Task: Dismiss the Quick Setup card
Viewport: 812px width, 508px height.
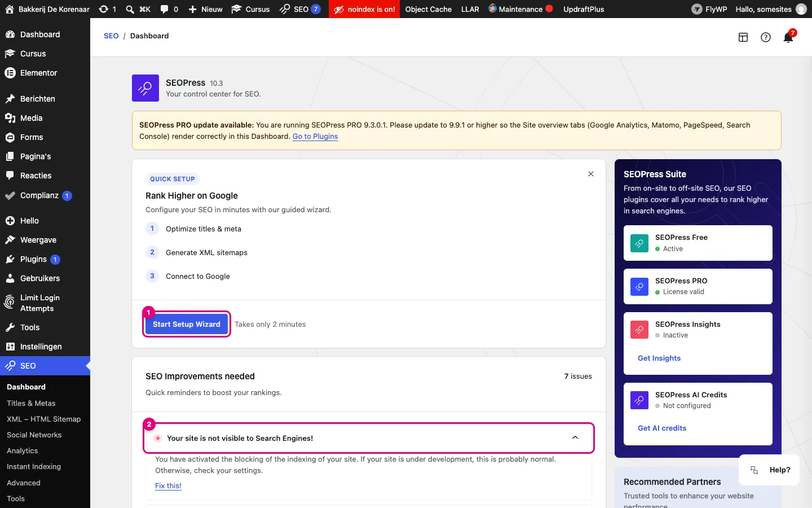Action: coord(591,174)
